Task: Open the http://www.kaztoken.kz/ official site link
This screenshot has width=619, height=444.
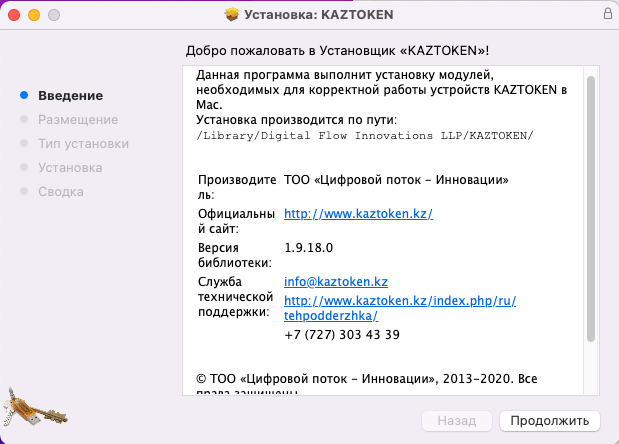Action: click(358, 214)
